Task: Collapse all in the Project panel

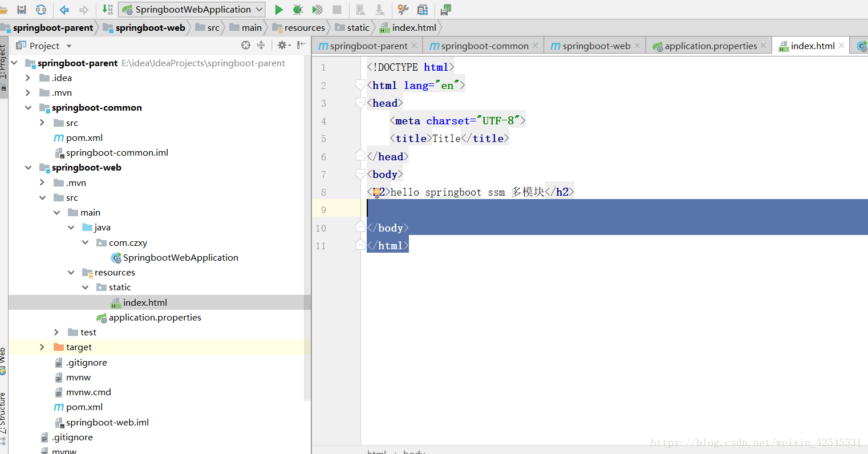Action: coord(261,46)
